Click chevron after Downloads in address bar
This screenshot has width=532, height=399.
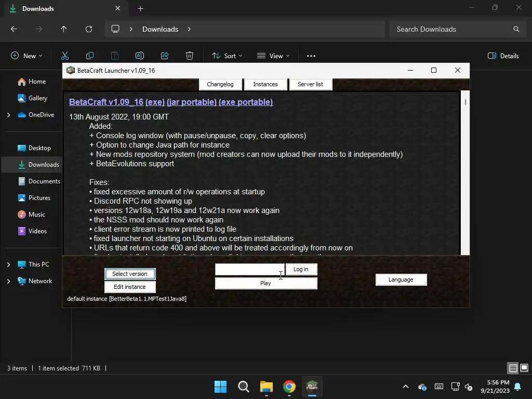pos(189,29)
